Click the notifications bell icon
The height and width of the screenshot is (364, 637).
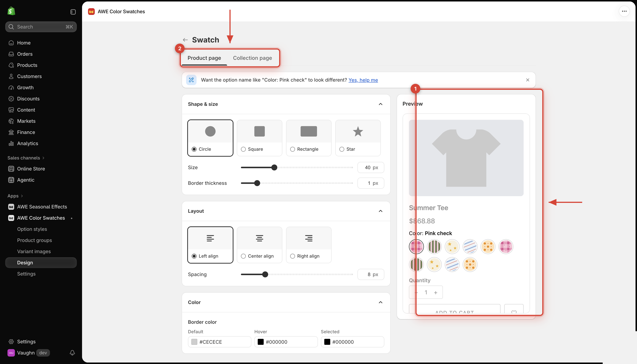tap(72, 353)
